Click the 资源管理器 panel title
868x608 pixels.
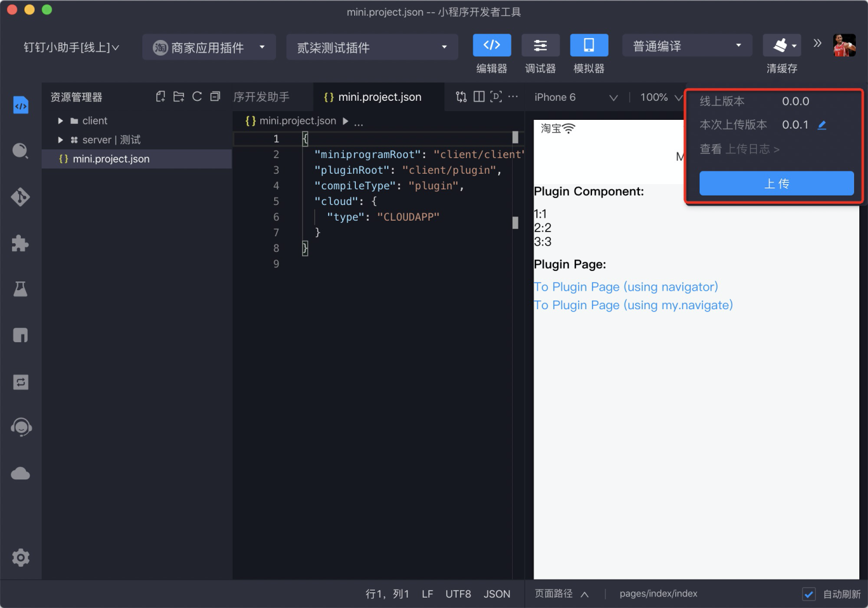76,97
